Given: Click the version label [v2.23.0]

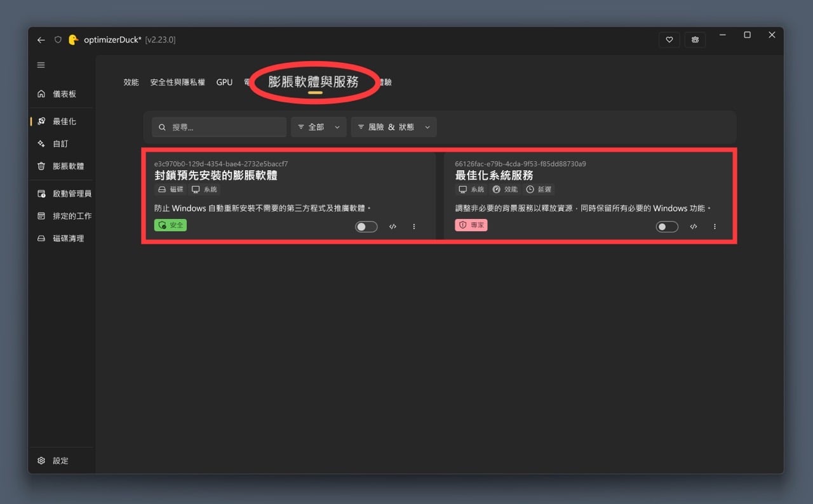Looking at the screenshot, I should point(160,40).
